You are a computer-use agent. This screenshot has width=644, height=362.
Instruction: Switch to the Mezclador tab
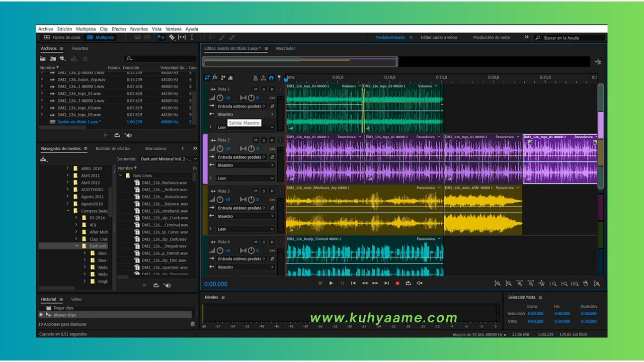tap(285, 48)
